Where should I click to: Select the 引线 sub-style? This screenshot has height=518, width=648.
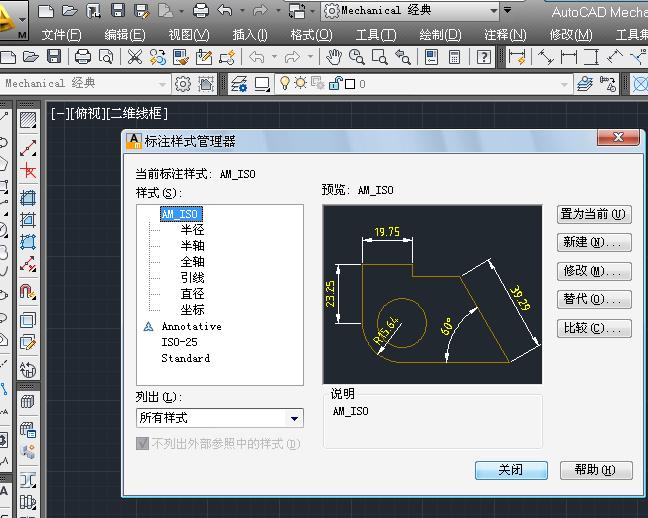pos(192,278)
